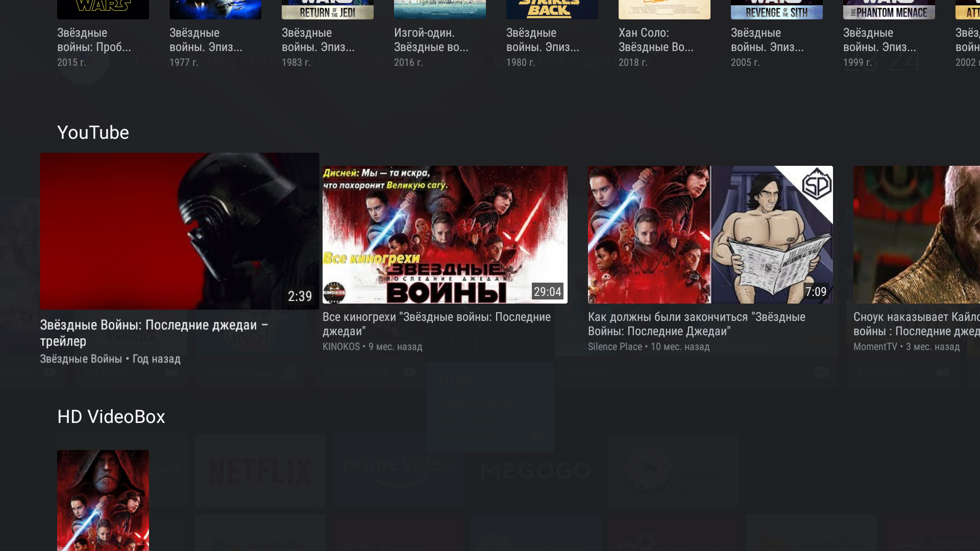980x551 pixels.
Task: Click the HD VideoBox section heading
Action: click(111, 417)
